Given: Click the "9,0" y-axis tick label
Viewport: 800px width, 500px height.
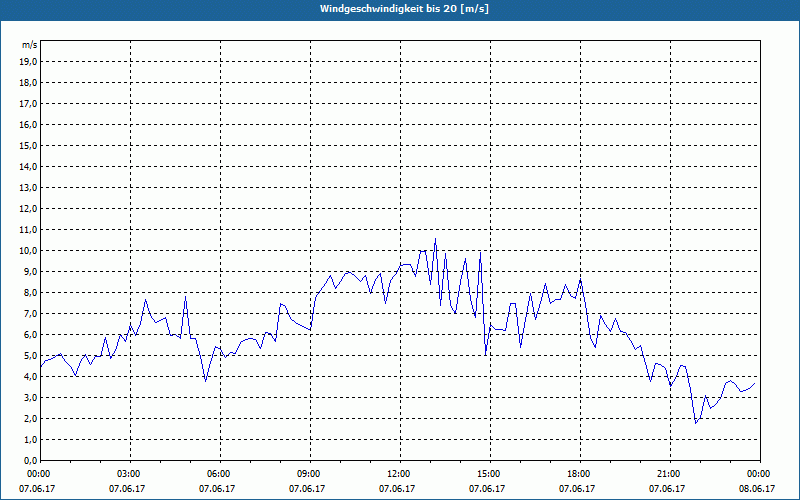Looking at the screenshot, I should [x=30, y=271].
